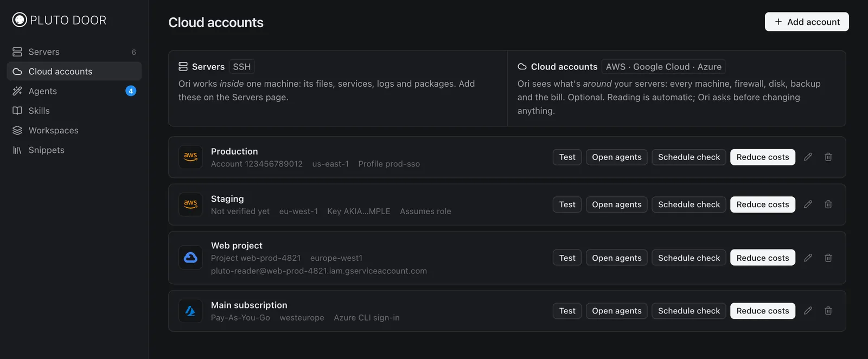Screen dimensions: 868x359
Task: Edit the Staging account with pencil icon
Action: coord(808,204)
